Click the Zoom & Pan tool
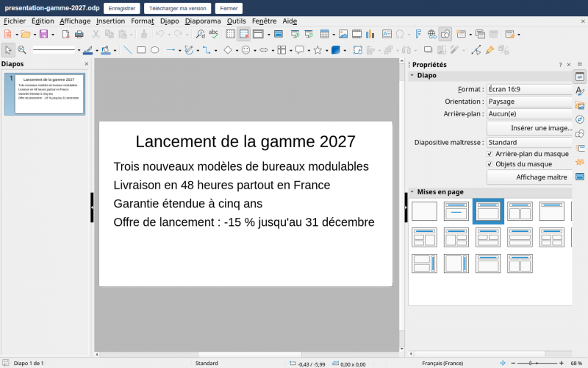The width and height of the screenshot is (588, 368). [x=22, y=50]
